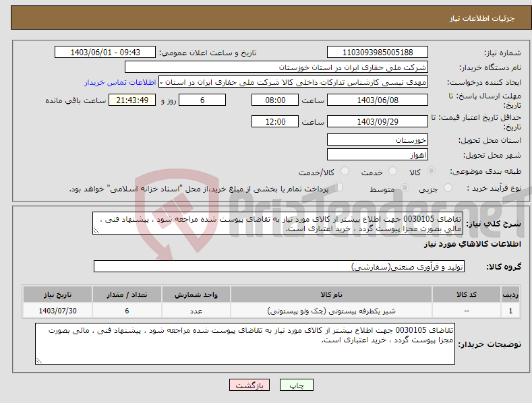532x403 pixels.
Task: Toggle the اسناد خزانه اسلامی payment checkbox
Action: coord(338,187)
